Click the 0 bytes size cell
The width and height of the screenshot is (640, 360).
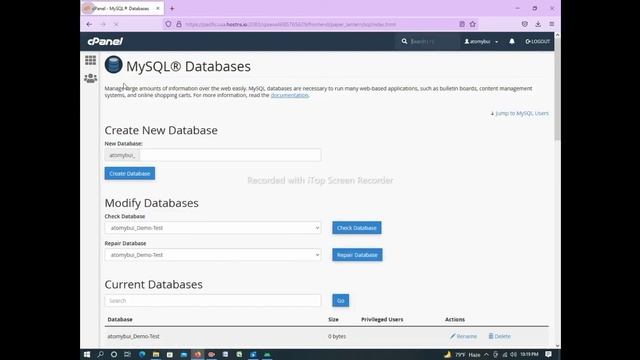click(x=337, y=336)
